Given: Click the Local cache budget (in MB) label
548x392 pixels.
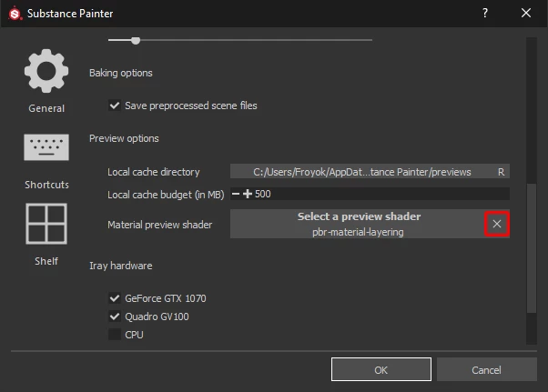Looking at the screenshot, I should coord(166,195).
